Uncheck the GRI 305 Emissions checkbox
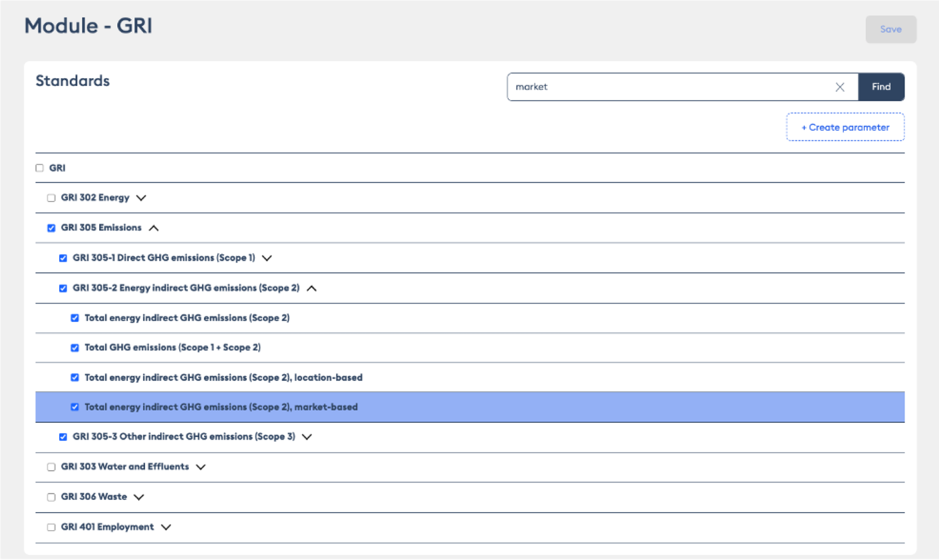 tap(51, 228)
